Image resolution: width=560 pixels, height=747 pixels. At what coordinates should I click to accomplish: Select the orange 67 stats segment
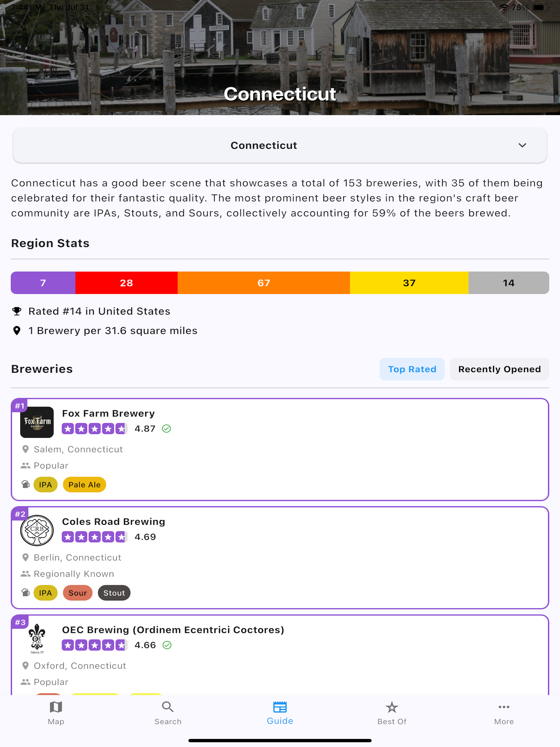[x=264, y=283]
